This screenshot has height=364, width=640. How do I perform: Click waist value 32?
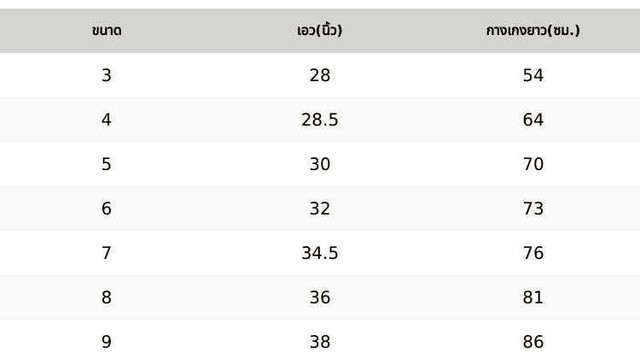320,209
